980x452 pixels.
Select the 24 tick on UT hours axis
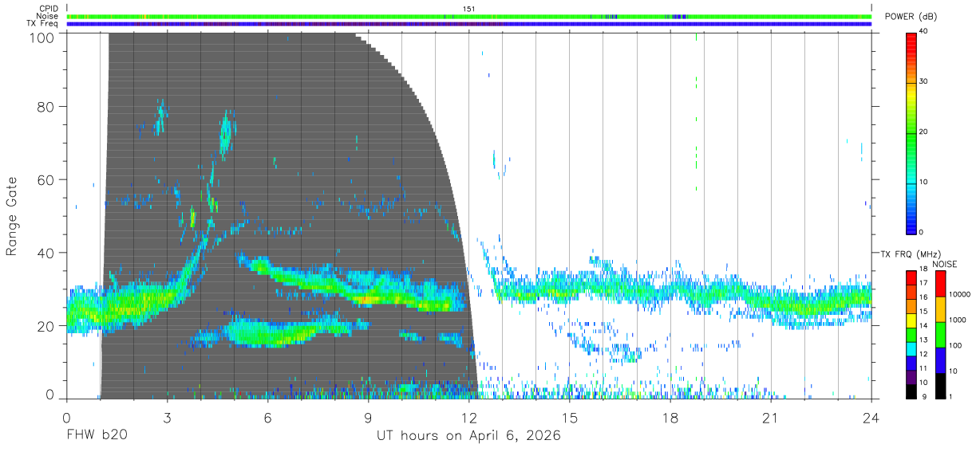871,419
